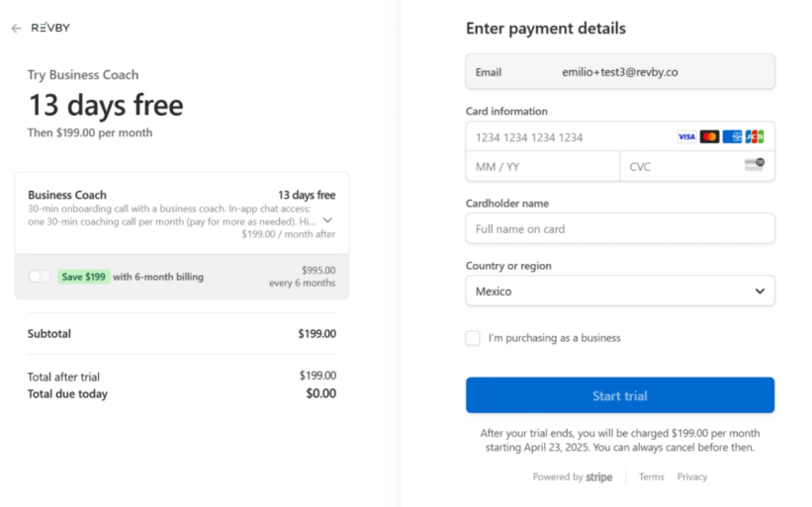Click the American Express icon
Viewport: 812px width, 507px height.
(732, 136)
